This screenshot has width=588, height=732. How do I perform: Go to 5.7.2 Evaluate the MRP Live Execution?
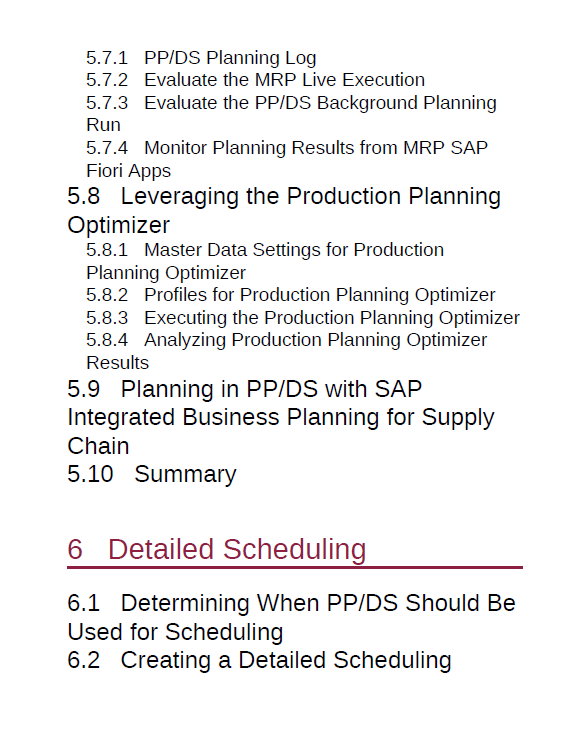[x=255, y=80]
